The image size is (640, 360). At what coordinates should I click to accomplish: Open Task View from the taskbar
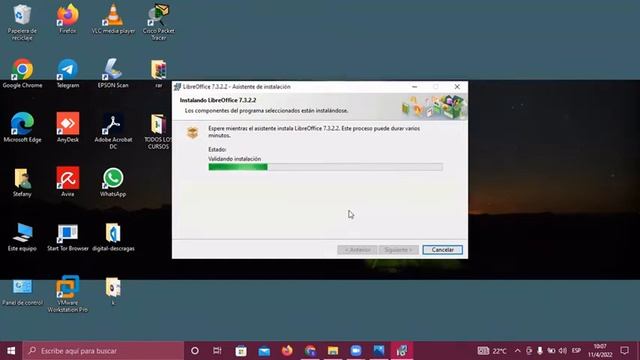pos(217,351)
